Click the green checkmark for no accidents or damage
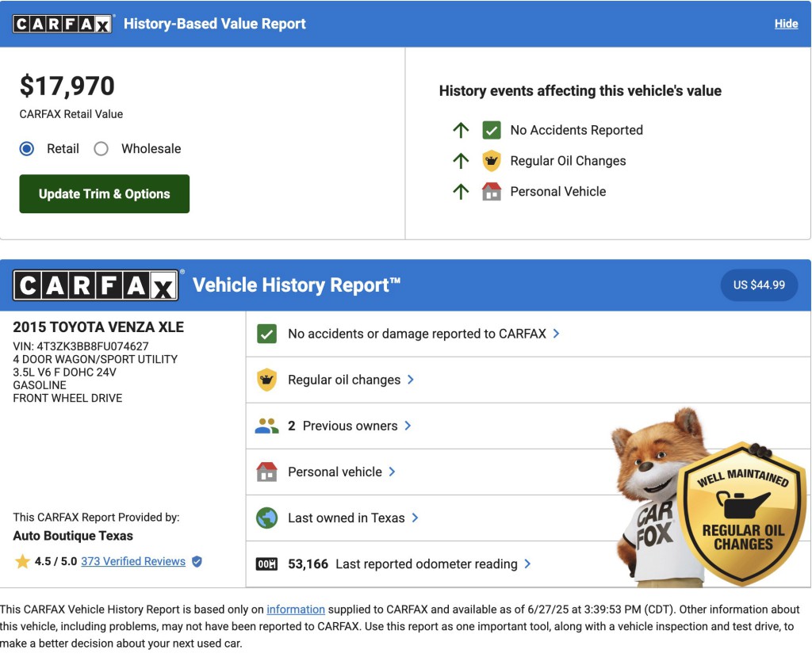 266,334
